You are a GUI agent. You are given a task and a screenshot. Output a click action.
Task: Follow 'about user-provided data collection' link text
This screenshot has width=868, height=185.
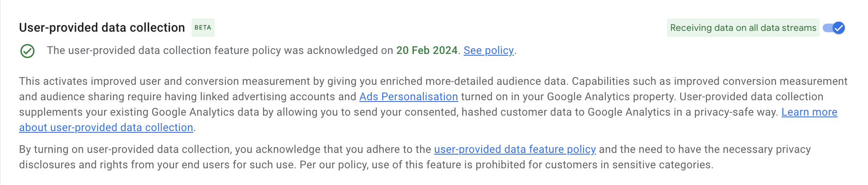coord(106,128)
